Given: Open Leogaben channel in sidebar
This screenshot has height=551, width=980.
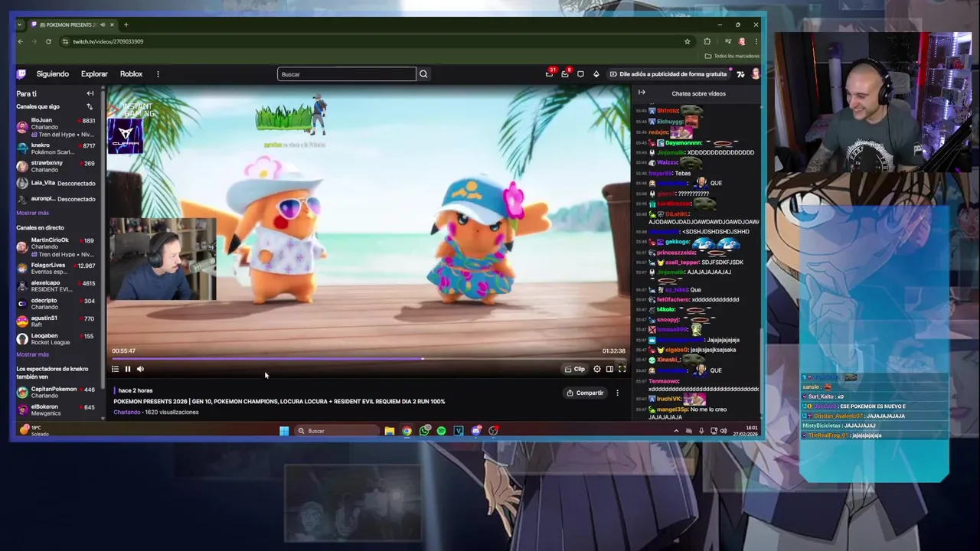Looking at the screenshot, I should tap(55, 338).
